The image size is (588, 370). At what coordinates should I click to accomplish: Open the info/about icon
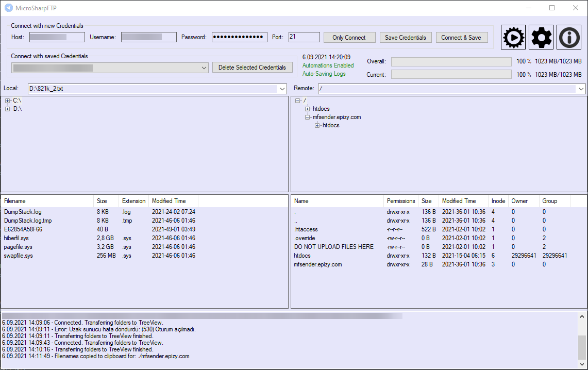coord(568,37)
